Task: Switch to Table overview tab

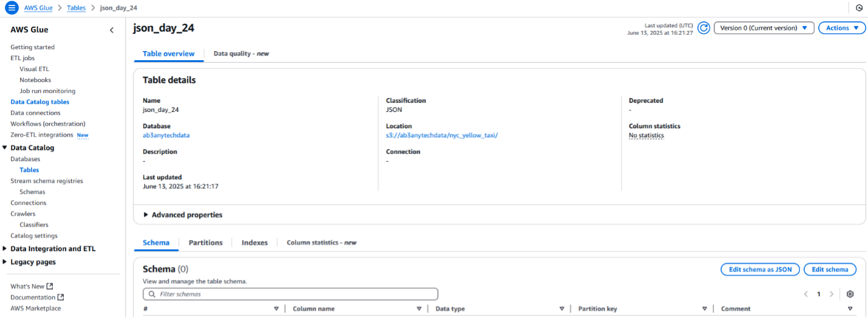Action: coord(169,53)
